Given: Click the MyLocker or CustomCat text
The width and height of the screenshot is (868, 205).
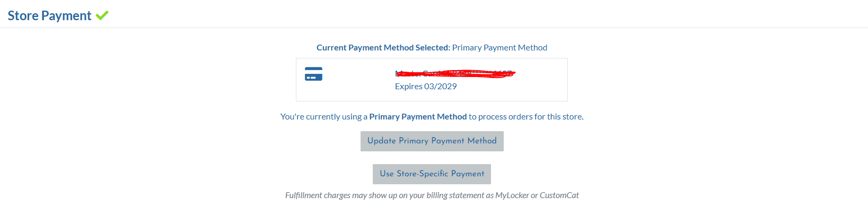Looking at the screenshot, I should pyautogui.click(x=537, y=195).
